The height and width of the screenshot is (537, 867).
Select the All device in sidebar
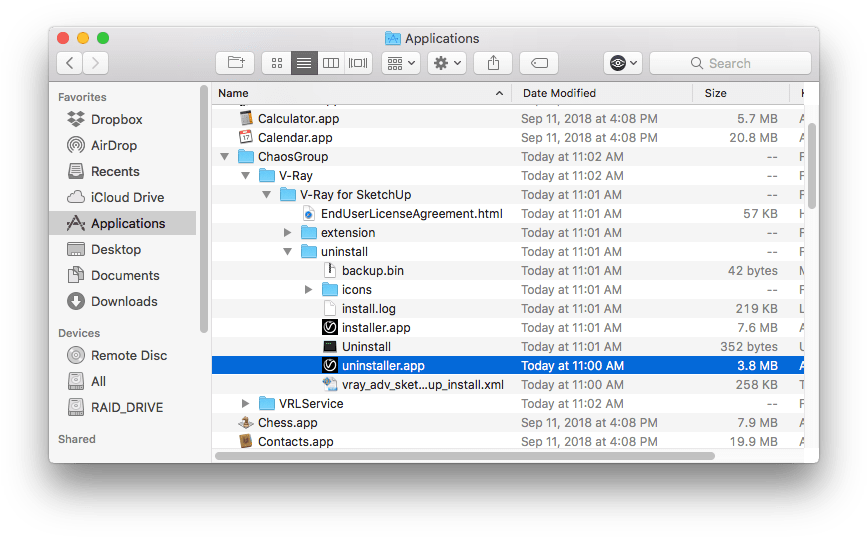[98, 382]
